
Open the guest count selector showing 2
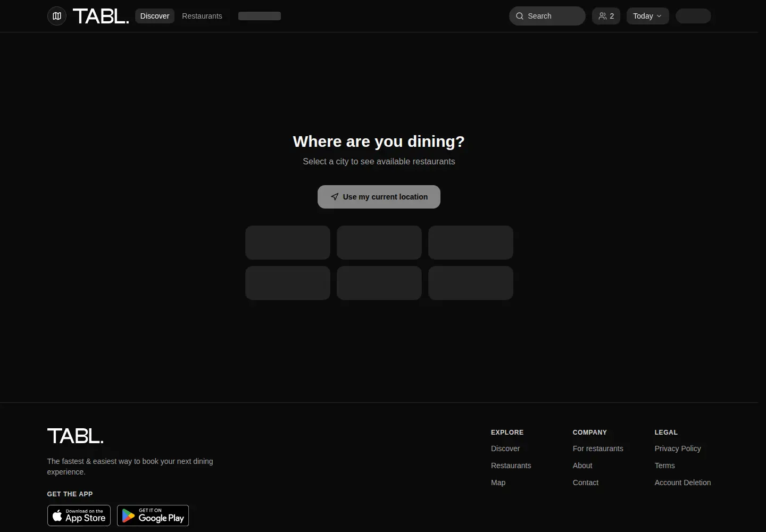pos(606,16)
